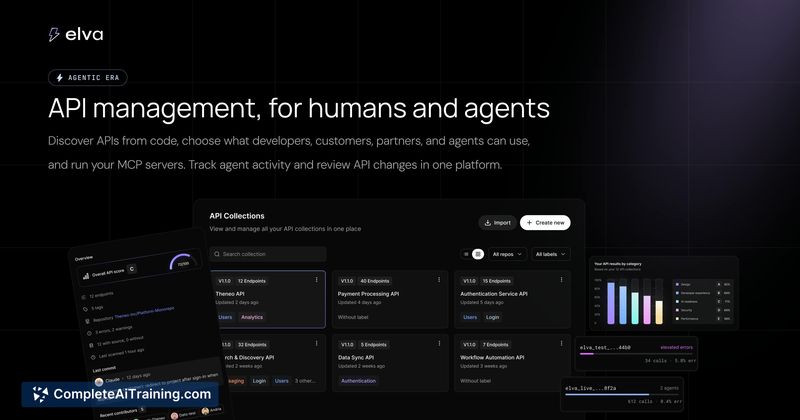The image size is (800, 420).
Task: Click the '15 Endpoints' badge
Action: (x=497, y=281)
